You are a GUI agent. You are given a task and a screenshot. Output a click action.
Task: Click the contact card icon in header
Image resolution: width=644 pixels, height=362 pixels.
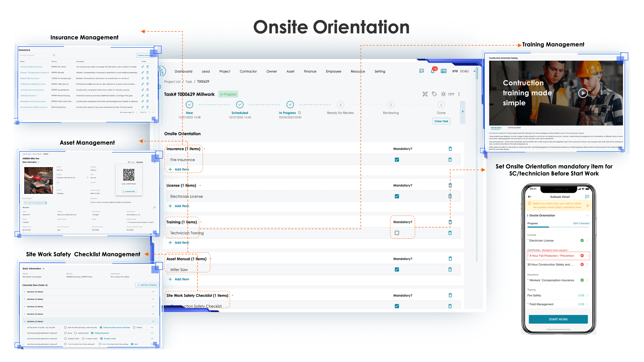pyautogui.click(x=443, y=71)
